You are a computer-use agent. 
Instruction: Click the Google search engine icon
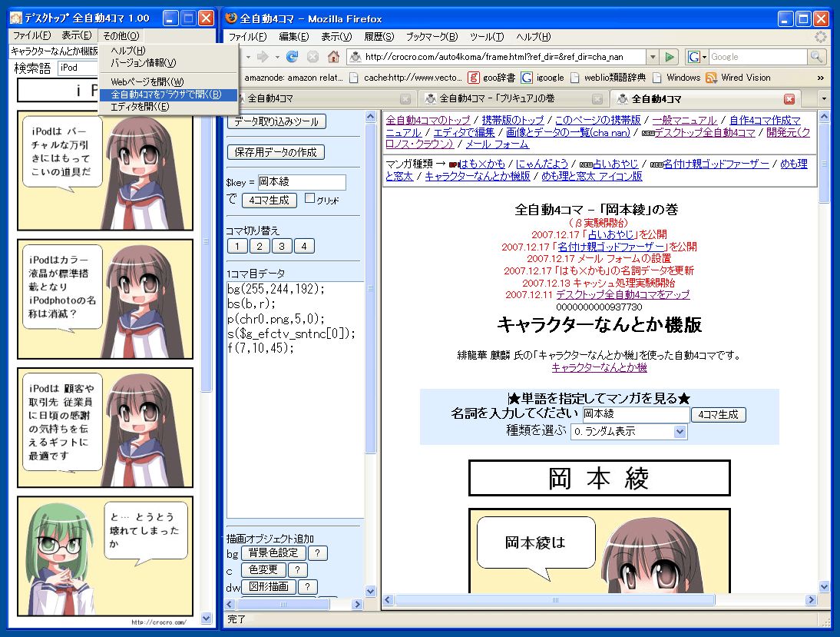pyautogui.click(x=694, y=57)
